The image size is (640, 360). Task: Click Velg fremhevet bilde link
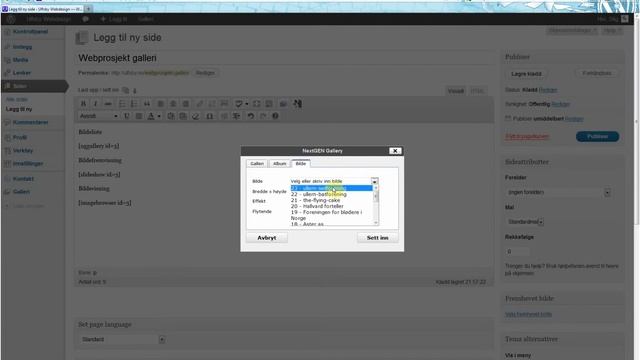[x=529, y=314]
